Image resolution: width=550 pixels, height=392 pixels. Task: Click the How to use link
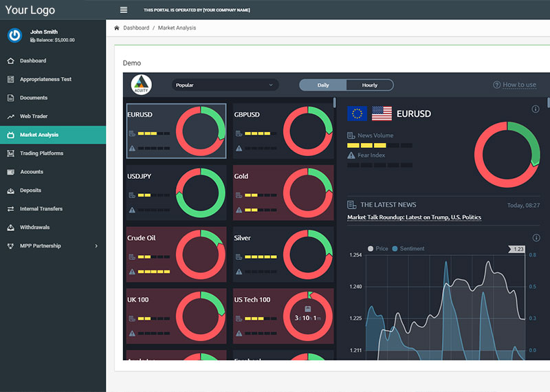pos(519,85)
